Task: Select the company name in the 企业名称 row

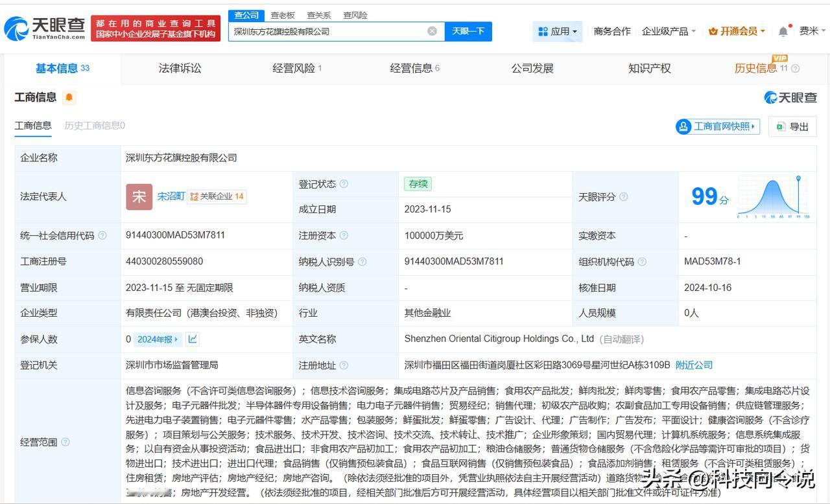Action: pyautogui.click(x=182, y=158)
